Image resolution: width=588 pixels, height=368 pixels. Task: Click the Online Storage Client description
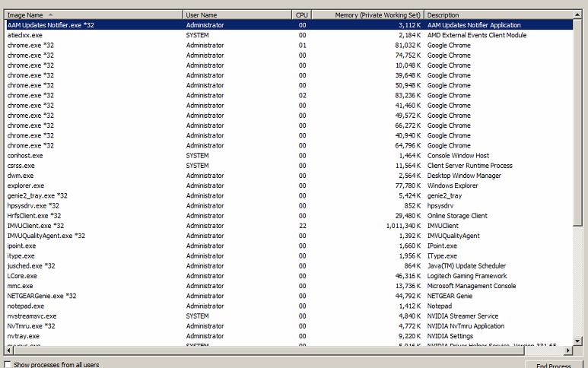click(x=457, y=216)
